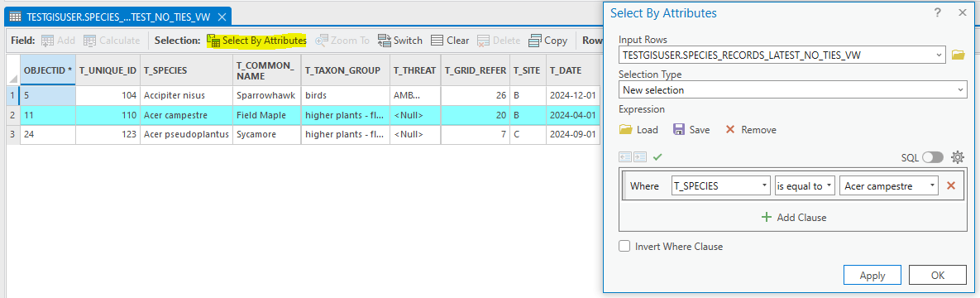Open expression settings gear icon
This screenshot has width=980, height=298.
(x=958, y=157)
